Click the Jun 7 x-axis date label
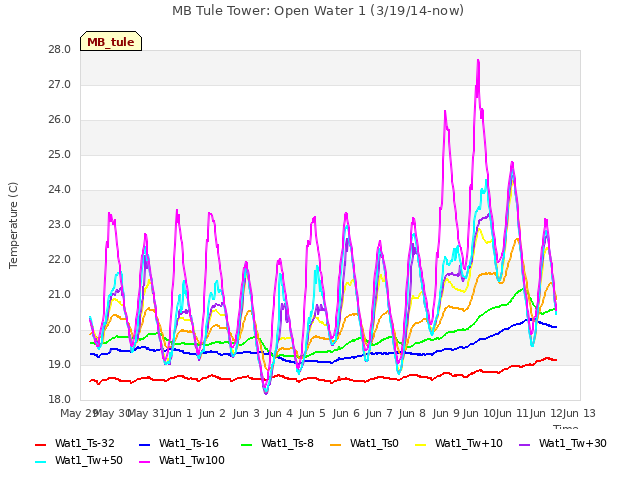 click(379, 414)
